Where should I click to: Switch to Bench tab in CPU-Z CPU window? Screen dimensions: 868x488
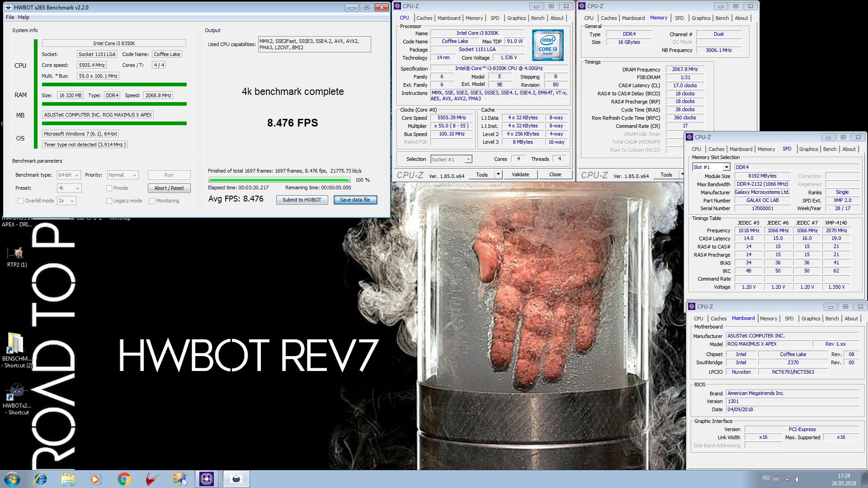[538, 18]
